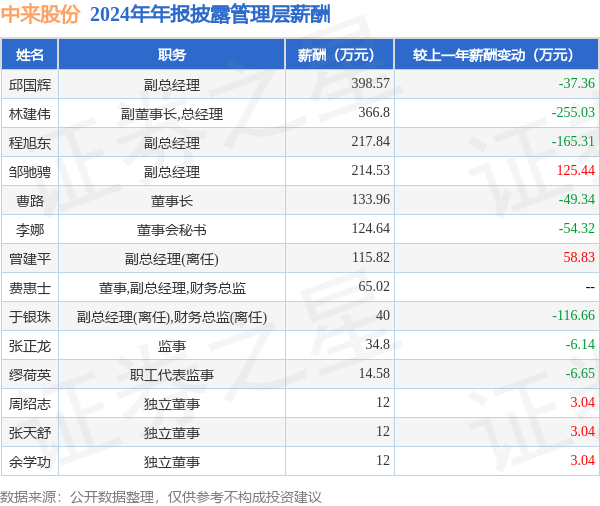Click the name cell '邱国辉'
Screen dimensions: 600x506
click(29, 85)
